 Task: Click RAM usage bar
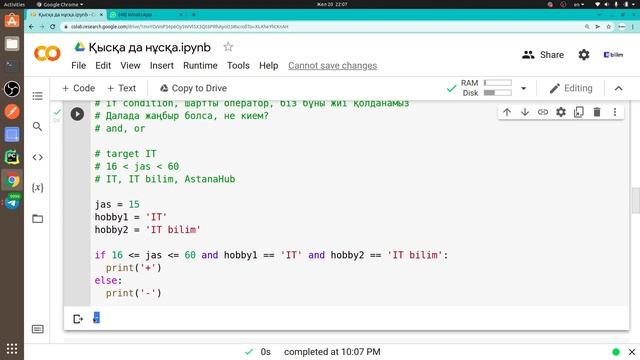(498, 83)
